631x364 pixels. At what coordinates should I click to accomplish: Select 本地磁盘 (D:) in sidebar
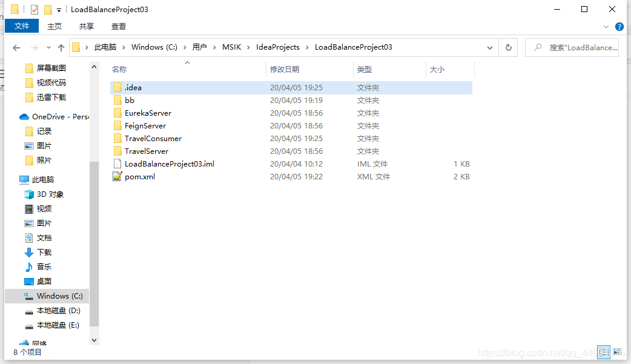58,311
